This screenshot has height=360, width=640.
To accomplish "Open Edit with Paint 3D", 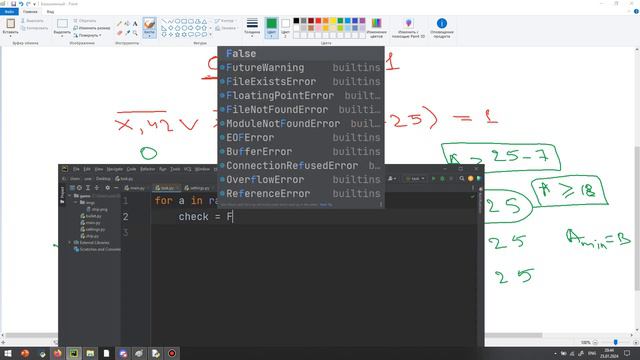I will (408, 27).
